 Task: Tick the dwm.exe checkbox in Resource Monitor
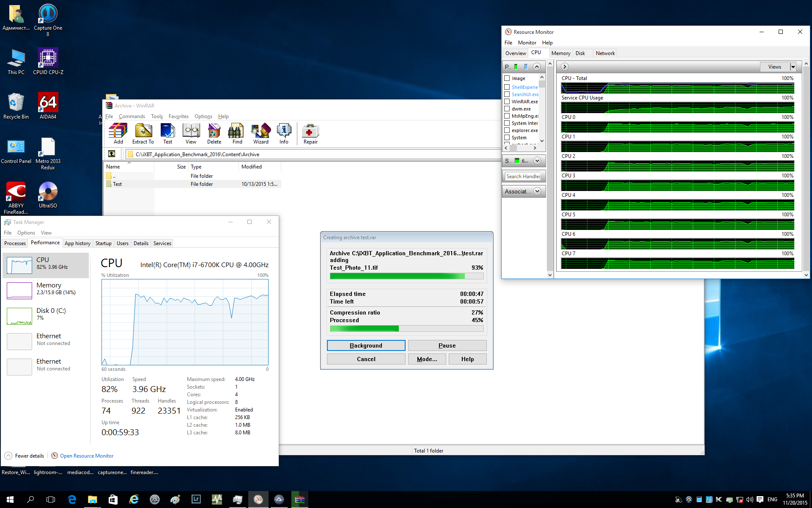coord(507,109)
